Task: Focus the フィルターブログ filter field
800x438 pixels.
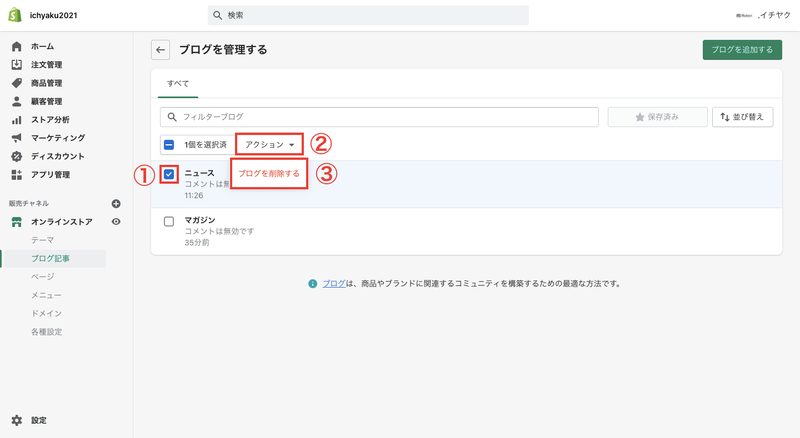Action: [x=379, y=117]
